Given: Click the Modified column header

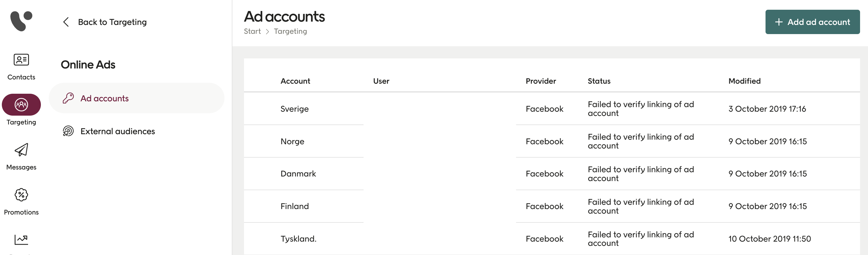Looking at the screenshot, I should [x=744, y=81].
